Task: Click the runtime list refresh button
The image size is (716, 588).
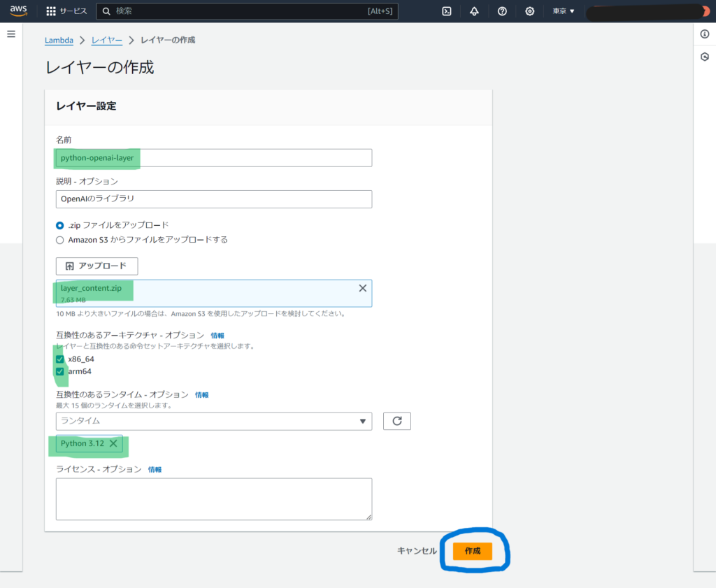Action: [396, 421]
